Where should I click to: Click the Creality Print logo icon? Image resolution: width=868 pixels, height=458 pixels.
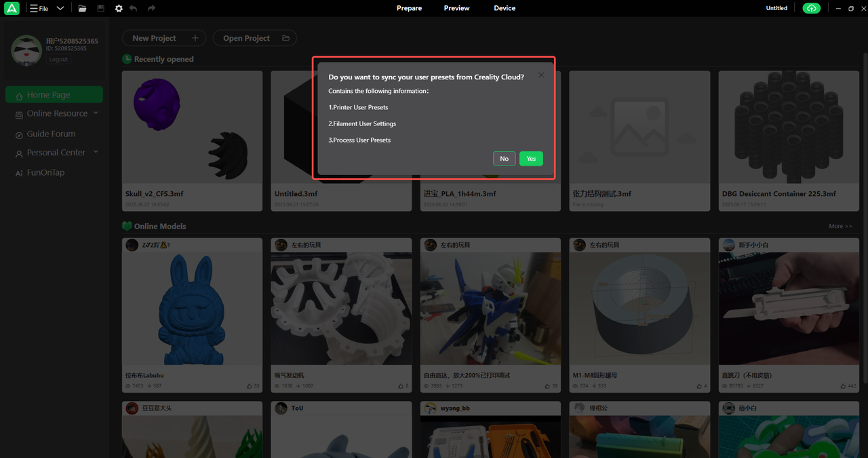(12, 8)
